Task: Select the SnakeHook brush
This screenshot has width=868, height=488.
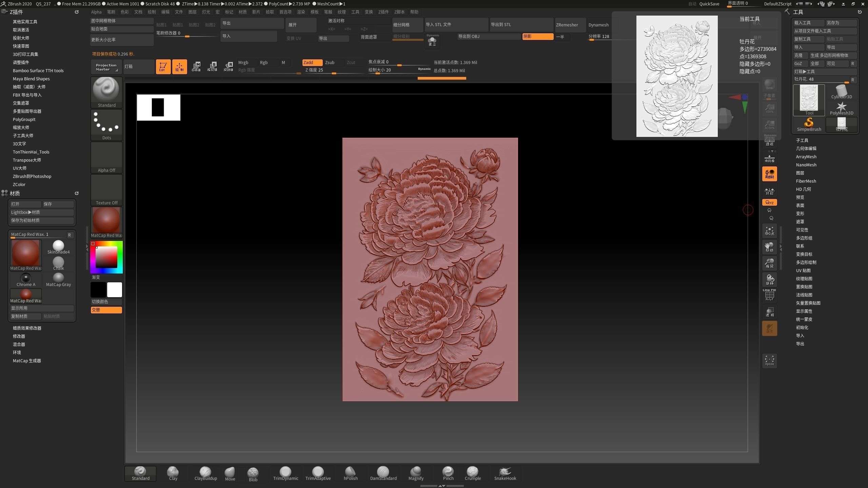Action: click(505, 473)
